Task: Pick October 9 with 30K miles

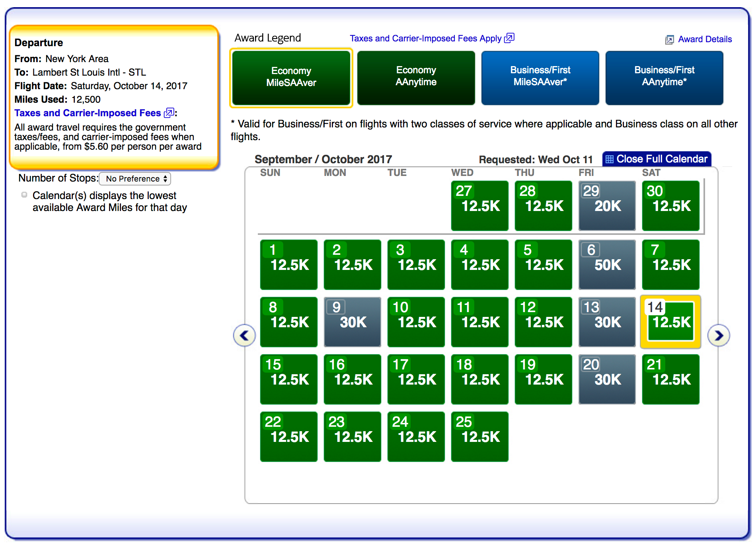Action: (352, 322)
